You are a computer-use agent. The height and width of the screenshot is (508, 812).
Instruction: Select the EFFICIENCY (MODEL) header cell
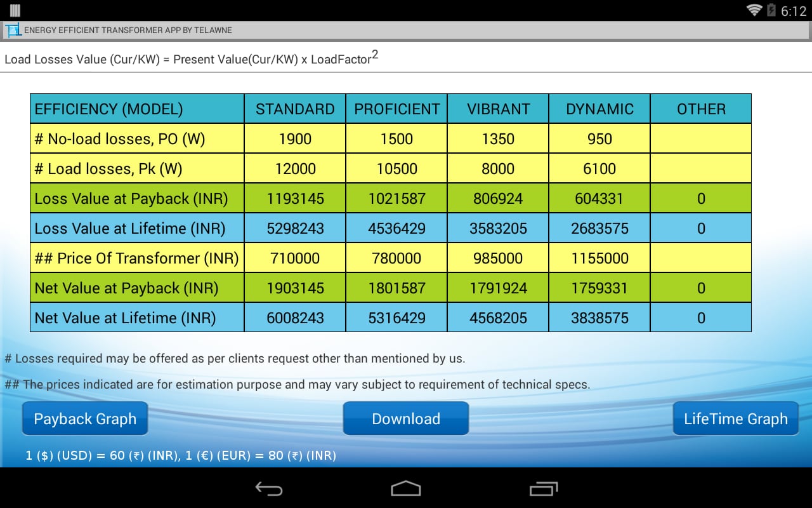pyautogui.click(x=137, y=109)
